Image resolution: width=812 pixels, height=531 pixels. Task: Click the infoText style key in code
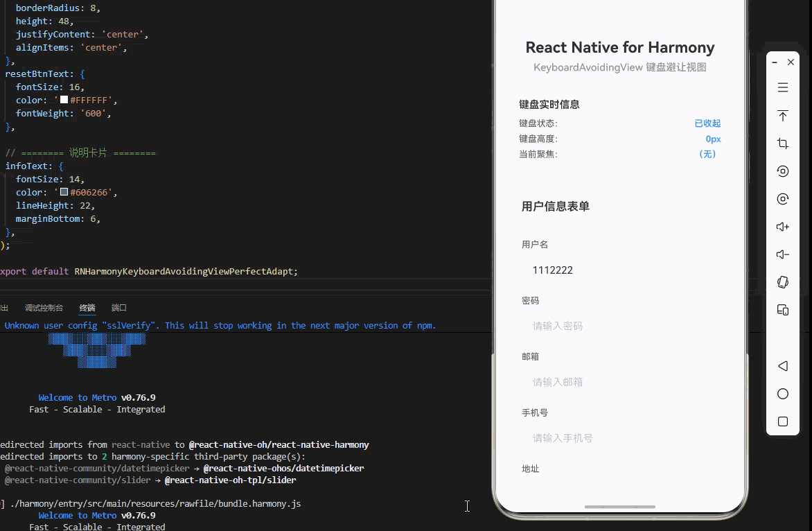[x=28, y=166]
